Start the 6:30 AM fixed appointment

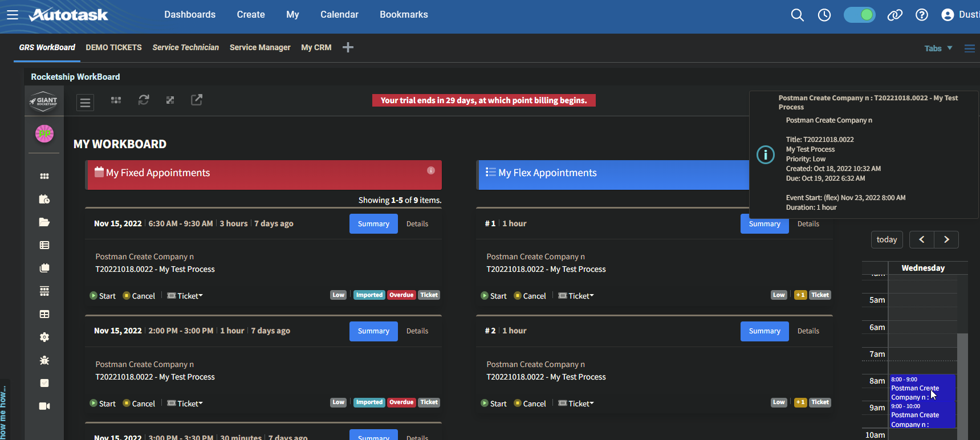[x=103, y=296]
